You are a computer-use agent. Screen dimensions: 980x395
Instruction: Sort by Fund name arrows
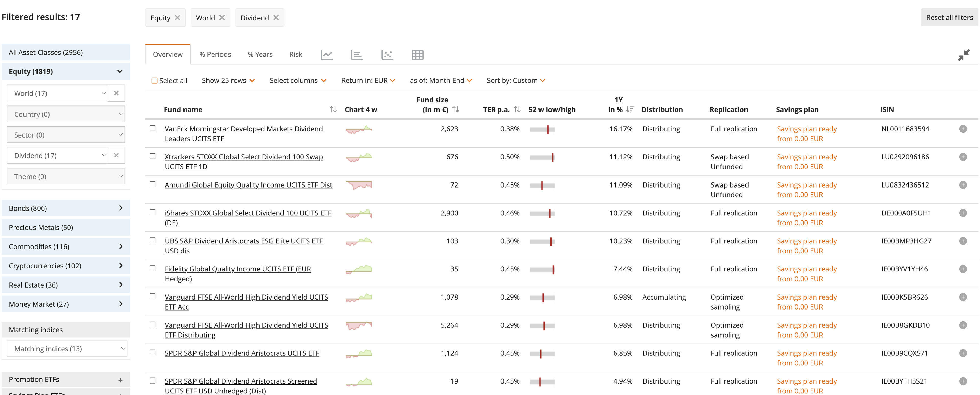point(333,110)
